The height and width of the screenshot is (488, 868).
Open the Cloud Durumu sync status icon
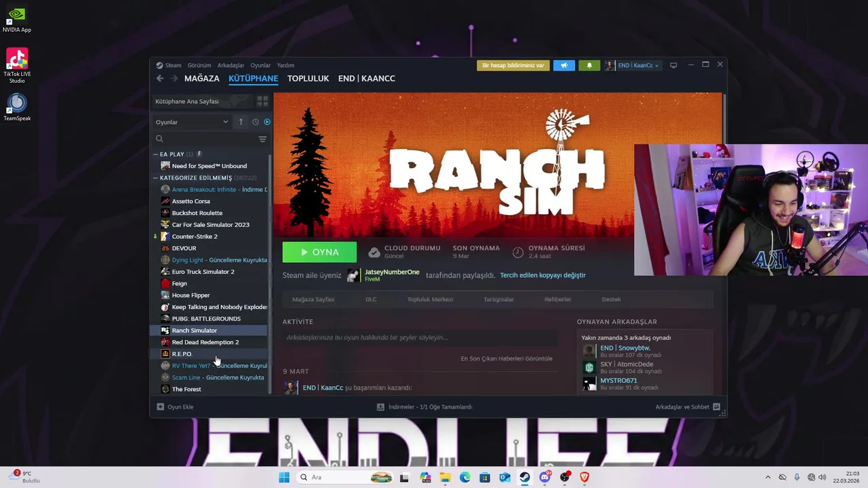(x=374, y=252)
